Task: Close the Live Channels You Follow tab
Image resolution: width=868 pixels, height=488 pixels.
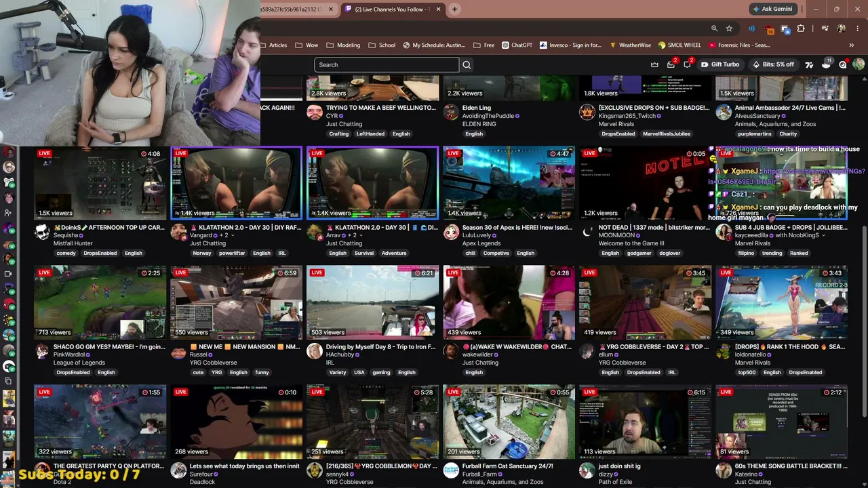Action: (439, 9)
